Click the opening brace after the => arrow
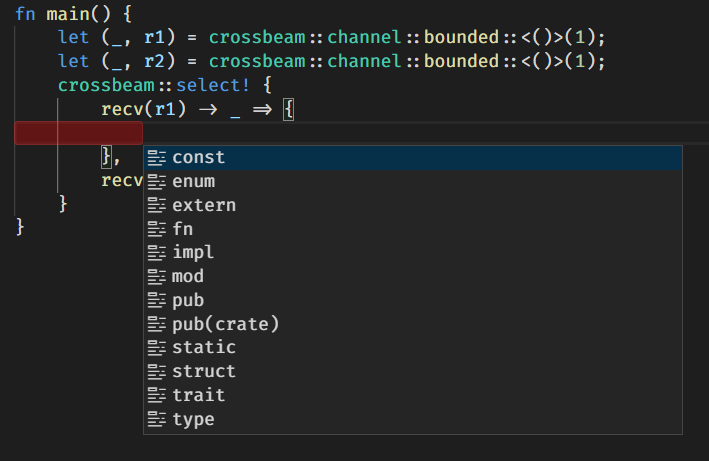Image resolution: width=709 pixels, height=461 pixels. pos(288,110)
